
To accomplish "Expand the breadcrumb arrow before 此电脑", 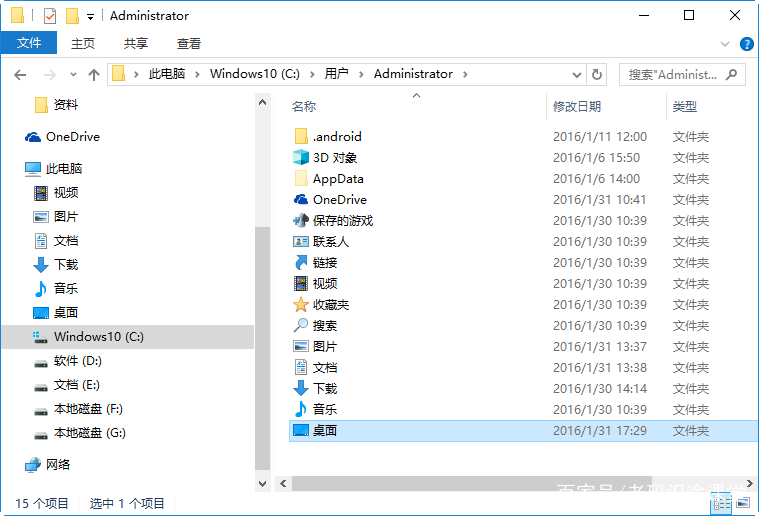I will tap(137, 74).
